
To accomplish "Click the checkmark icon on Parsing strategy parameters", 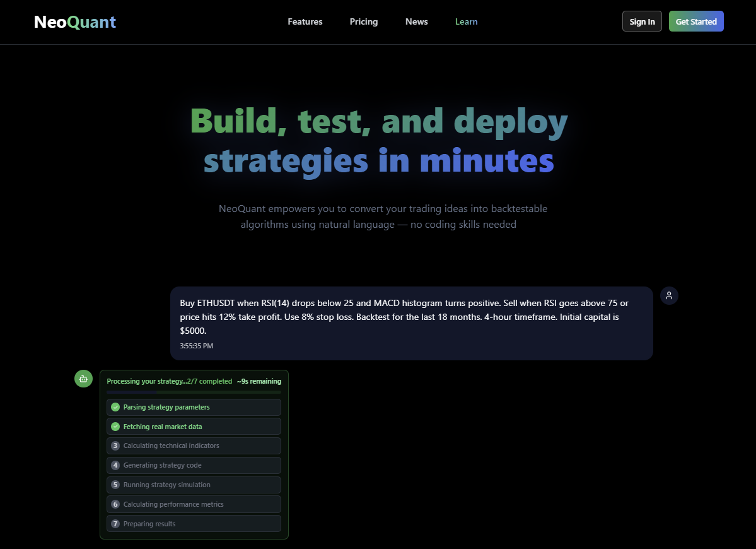I will click(115, 407).
